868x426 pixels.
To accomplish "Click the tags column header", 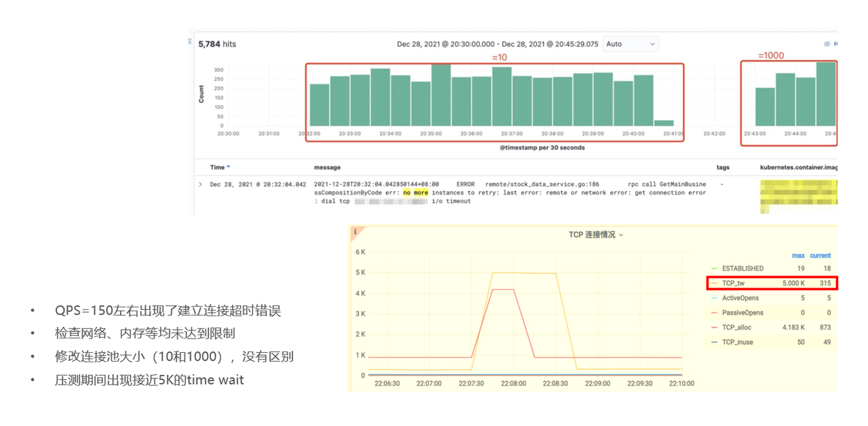I will (723, 167).
